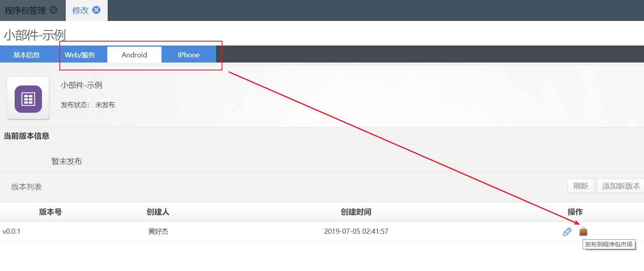This screenshot has width=644, height=271.
Task: Click the 创建人 column header
Action: click(x=158, y=212)
